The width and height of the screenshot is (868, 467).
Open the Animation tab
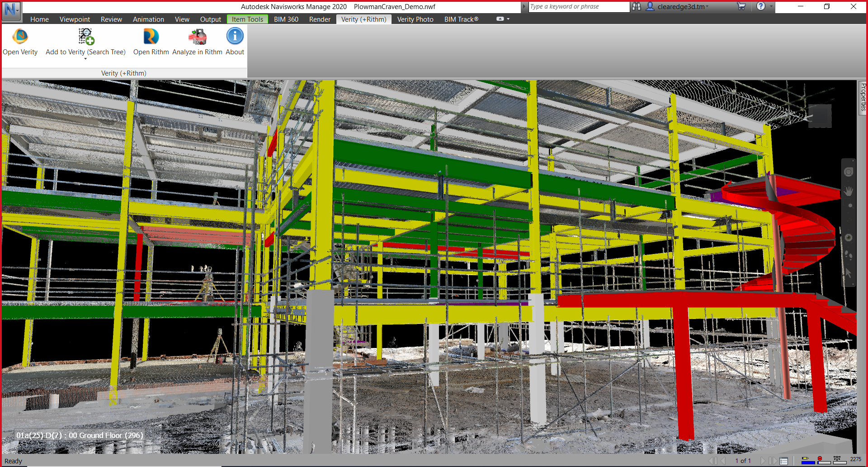(148, 19)
